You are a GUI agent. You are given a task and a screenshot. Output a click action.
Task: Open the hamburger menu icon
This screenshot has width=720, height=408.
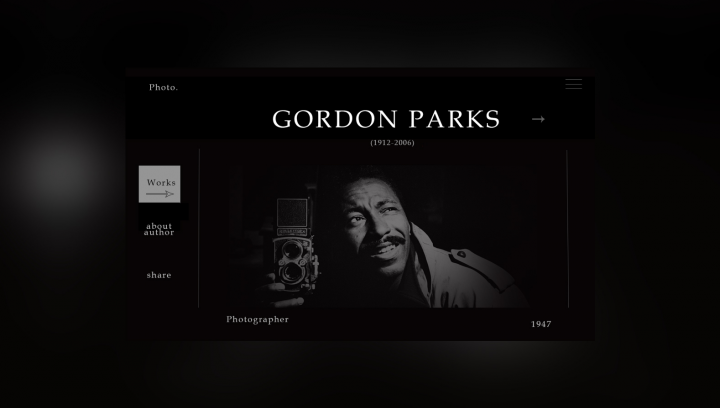tap(574, 84)
